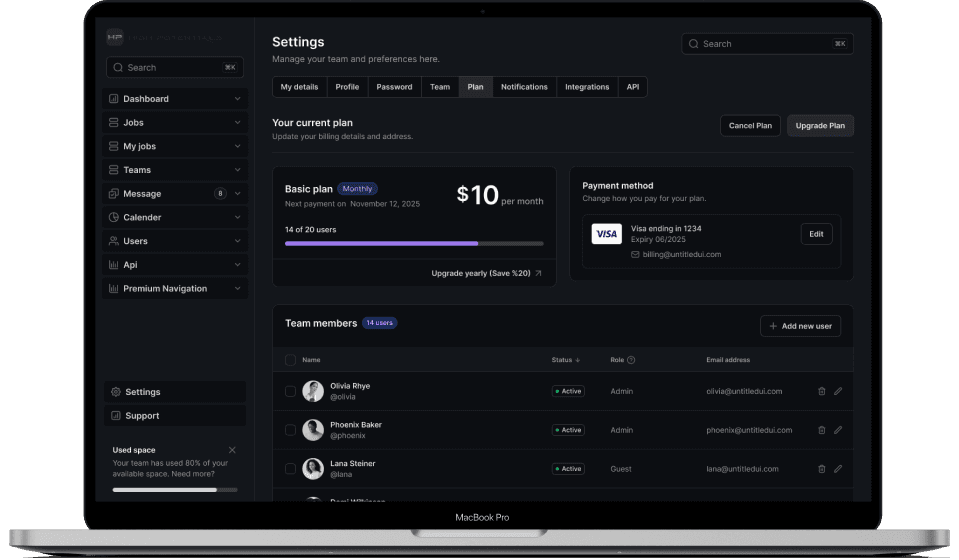Viewport: 959px width, 560px height.
Task: Click the Status sort arrow icon
Action: 577,360
